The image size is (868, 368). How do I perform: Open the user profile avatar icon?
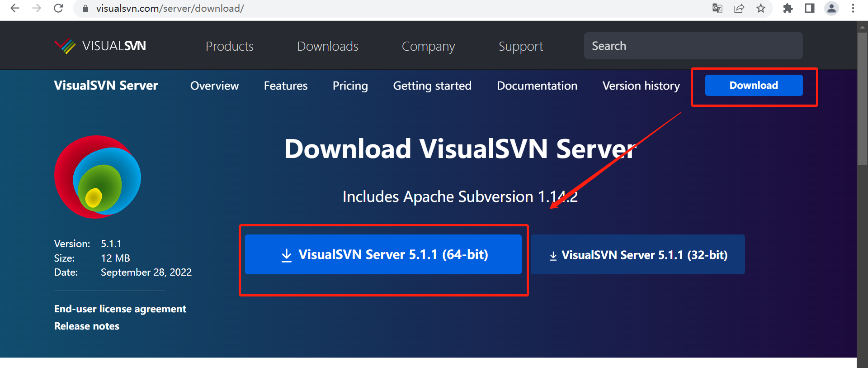coord(831,8)
